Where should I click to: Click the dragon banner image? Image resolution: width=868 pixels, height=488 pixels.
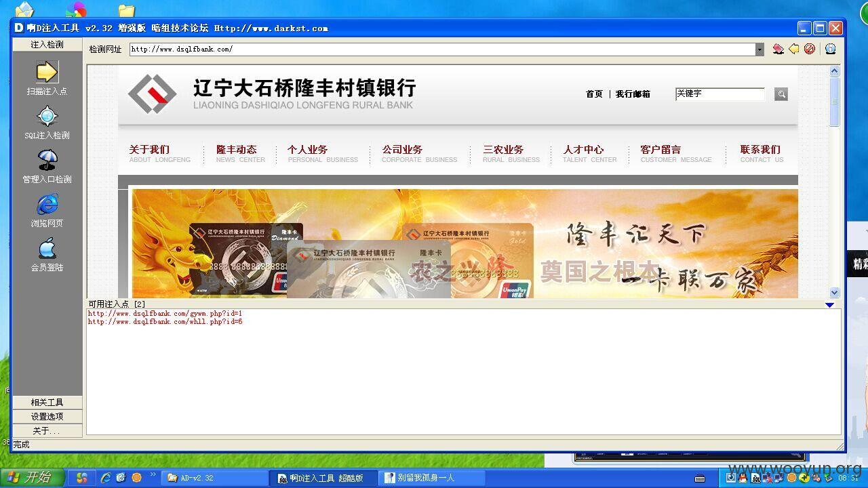[465, 244]
